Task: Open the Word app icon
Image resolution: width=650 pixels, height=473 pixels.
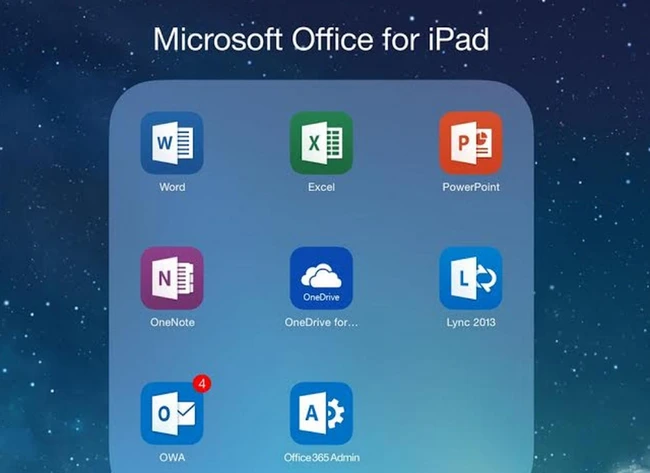Action: pos(172,143)
